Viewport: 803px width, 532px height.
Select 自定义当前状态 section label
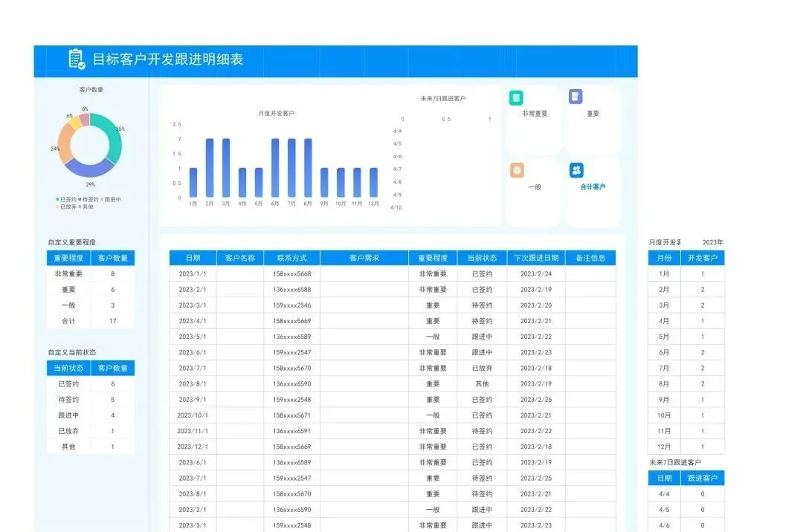[71, 352]
